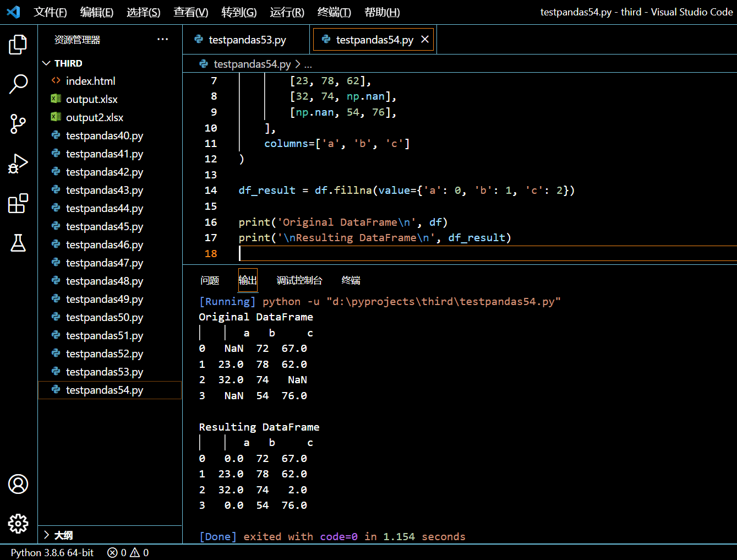Open the 编辑(E) menu
Image resolution: width=737 pixels, height=560 pixels.
tap(97, 12)
